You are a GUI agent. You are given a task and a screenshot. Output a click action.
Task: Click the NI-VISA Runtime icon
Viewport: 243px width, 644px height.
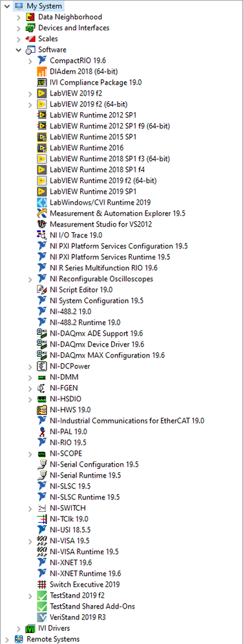point(42,552)
